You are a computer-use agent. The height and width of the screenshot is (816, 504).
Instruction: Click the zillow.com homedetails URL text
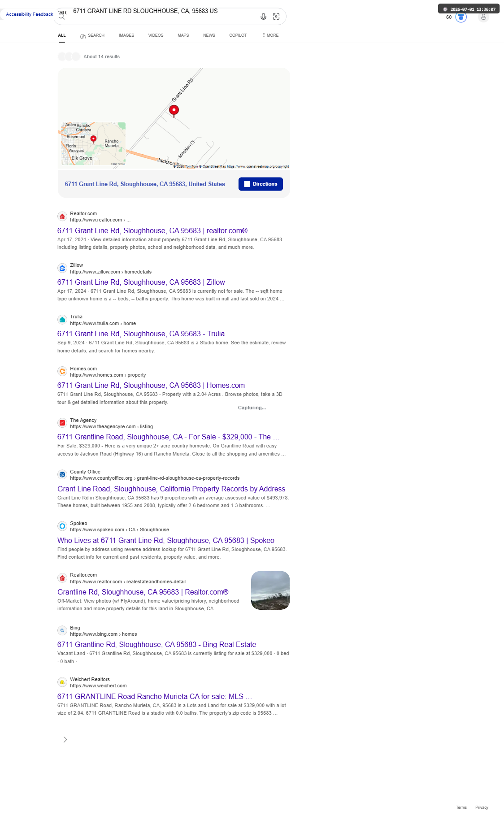[x=111, y=272]
